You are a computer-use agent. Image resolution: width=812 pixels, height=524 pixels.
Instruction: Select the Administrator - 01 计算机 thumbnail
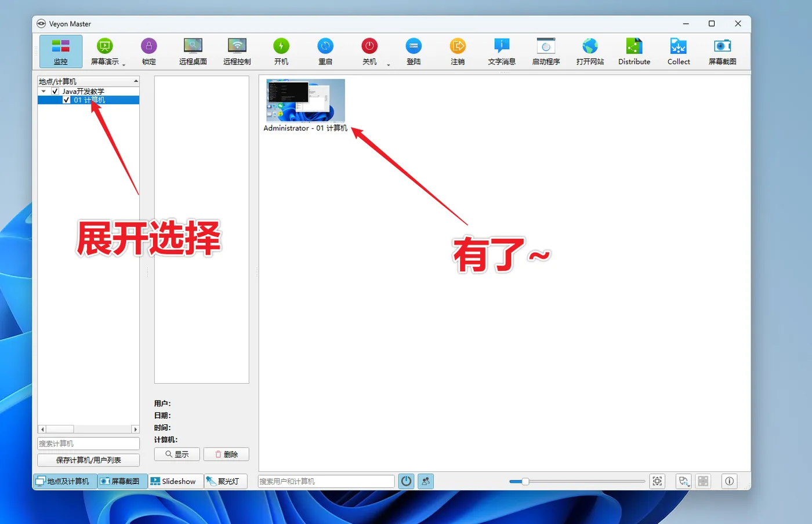tap(306, 105)
